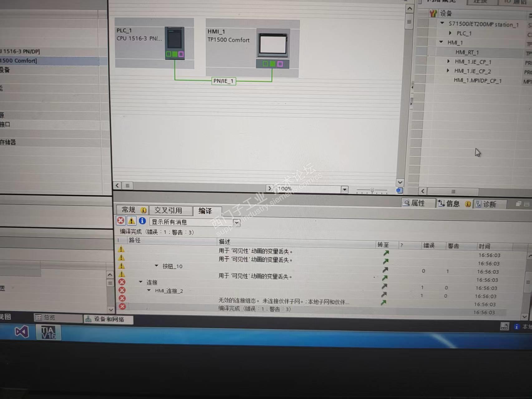This screenshot has height=399, width=532.
Task: Jump to source of HMI_连接_2 error
Action: click(x=384, y=294)
